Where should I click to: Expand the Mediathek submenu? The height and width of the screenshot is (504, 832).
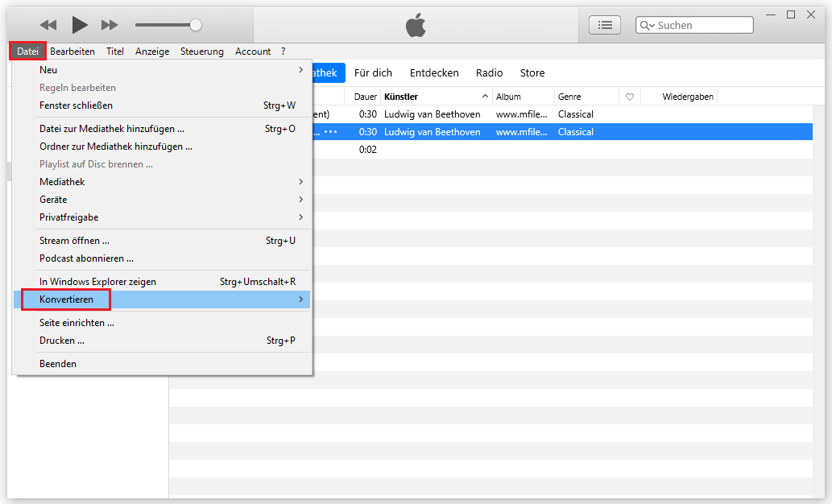click(x=162, y=182)
